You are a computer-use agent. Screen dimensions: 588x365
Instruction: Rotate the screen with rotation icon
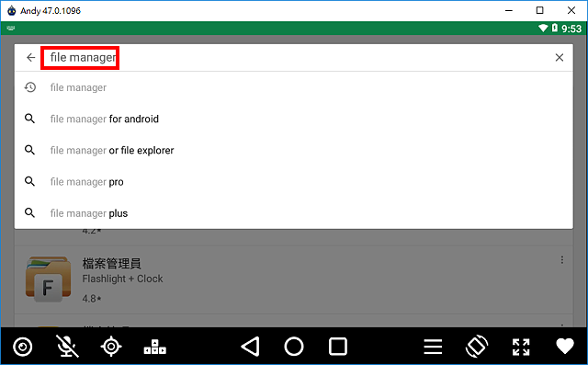477,347
